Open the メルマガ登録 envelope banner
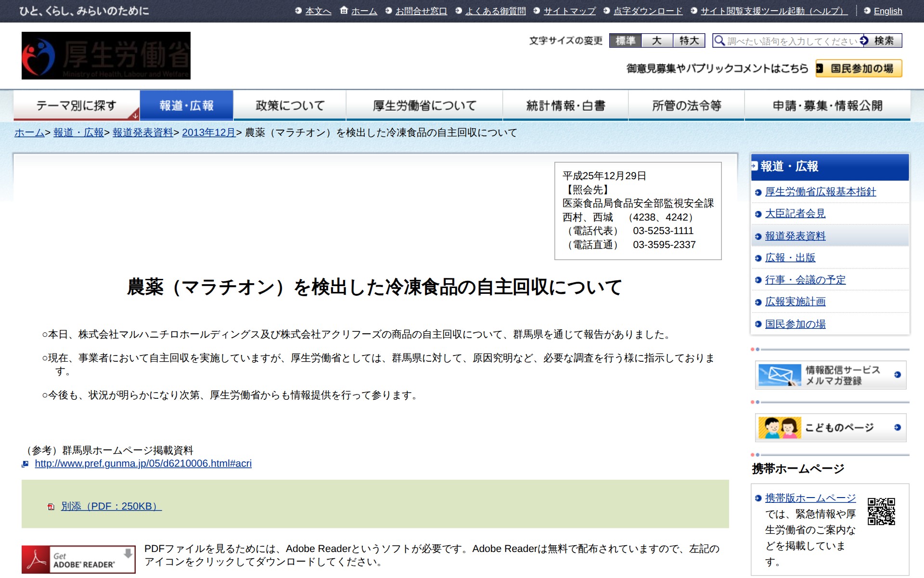 (x=830, y=375)
